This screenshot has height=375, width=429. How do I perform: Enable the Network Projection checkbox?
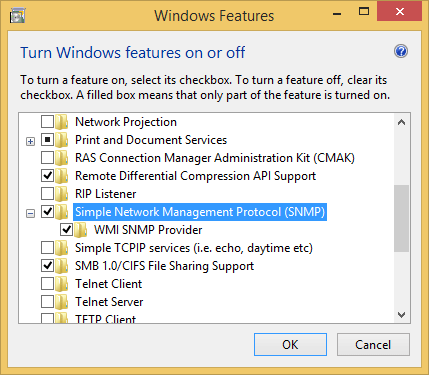[x=47, y=122]
